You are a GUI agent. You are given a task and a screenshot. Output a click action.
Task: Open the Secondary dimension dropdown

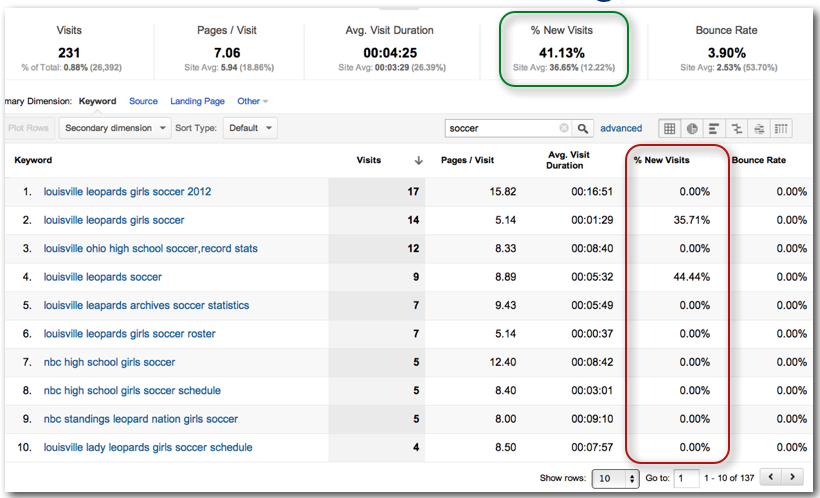tap(115, 128)
